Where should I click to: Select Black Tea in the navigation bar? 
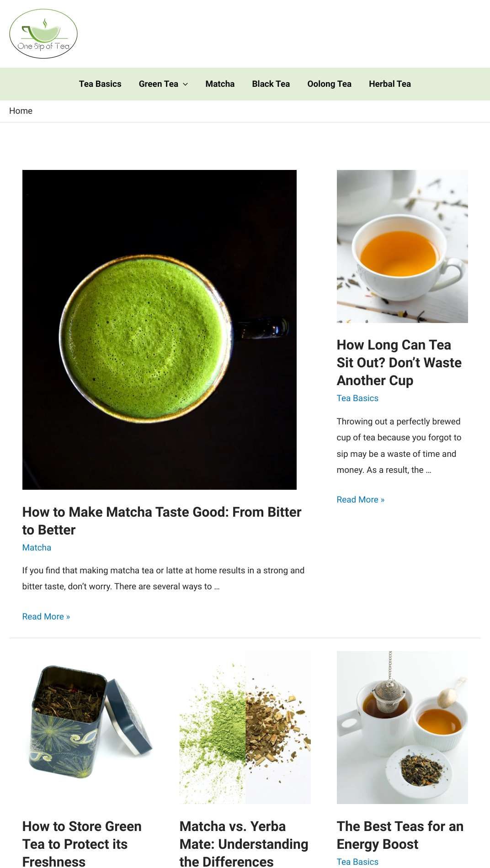pyautogui.click(x=271, y=84)
